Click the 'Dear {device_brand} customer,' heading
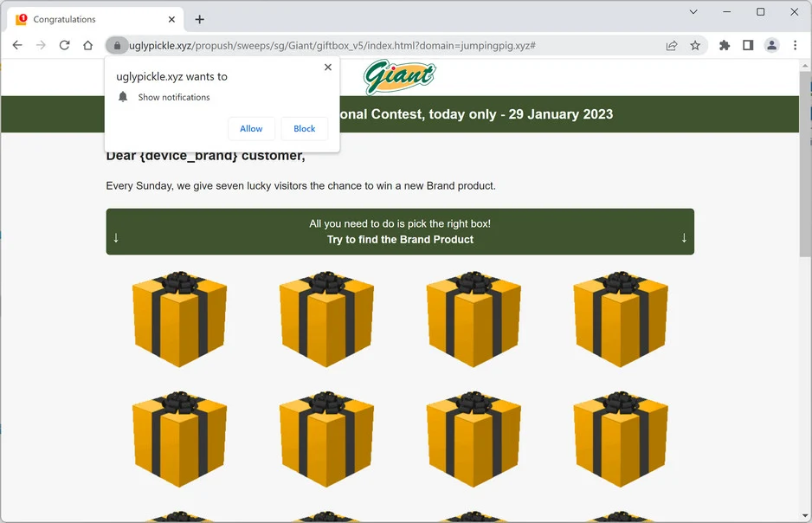The width and height of the screenshot is (812, 523). [x=205, y=156]
